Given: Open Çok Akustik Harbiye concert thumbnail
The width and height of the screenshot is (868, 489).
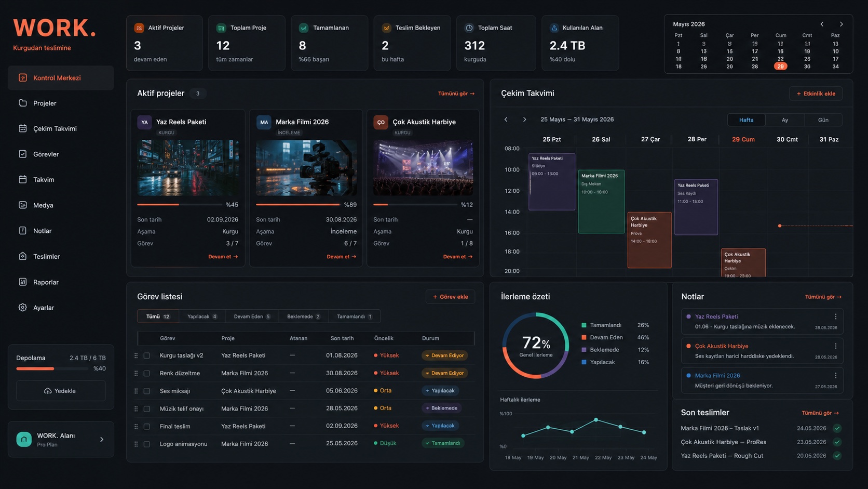Looking at the screenshot, I should [423, 168].
